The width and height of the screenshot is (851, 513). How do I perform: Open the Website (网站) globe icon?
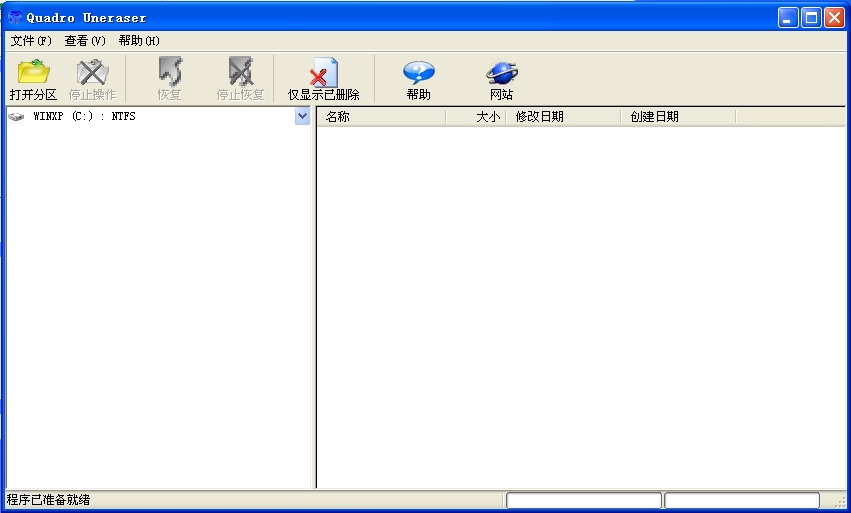[x=501, y=72]
